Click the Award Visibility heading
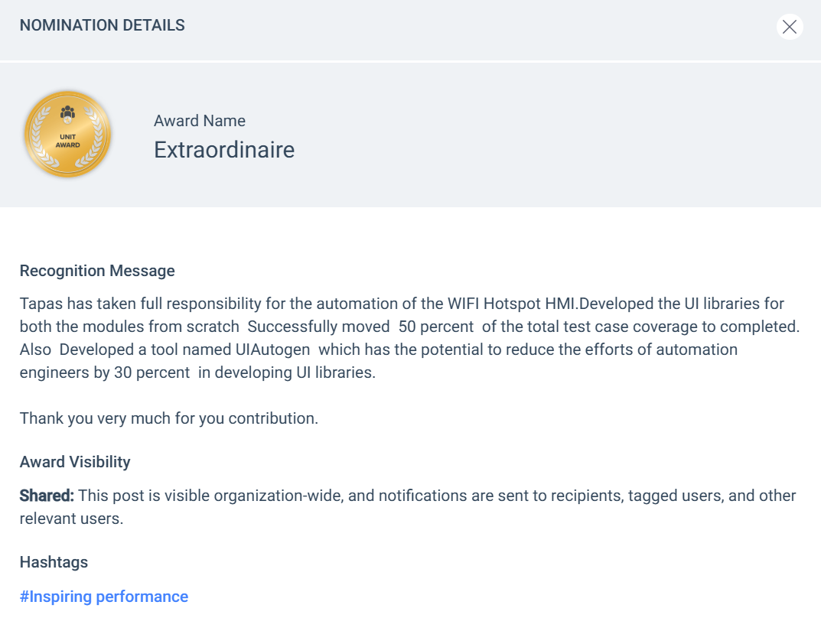 pyautogui.click(x=75, y=462)
